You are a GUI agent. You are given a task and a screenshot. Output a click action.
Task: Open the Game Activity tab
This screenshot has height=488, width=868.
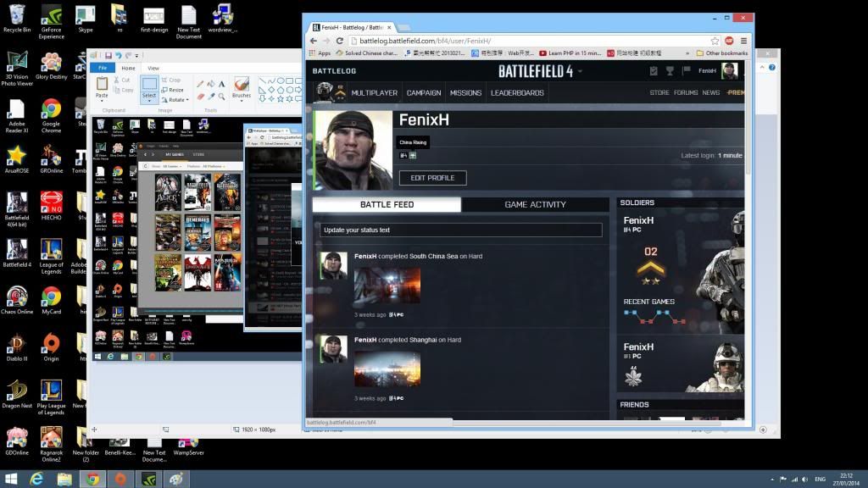pos(536,205)
